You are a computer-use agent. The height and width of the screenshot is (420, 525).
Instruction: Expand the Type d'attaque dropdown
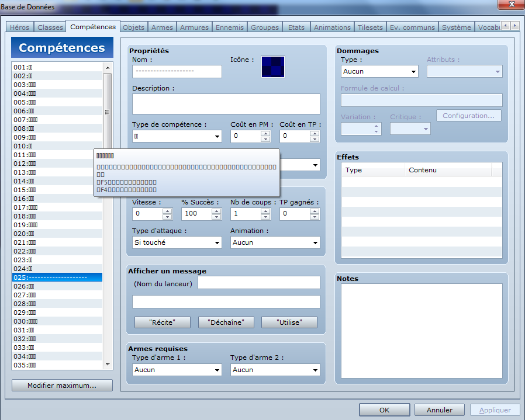tap(177, 242)
